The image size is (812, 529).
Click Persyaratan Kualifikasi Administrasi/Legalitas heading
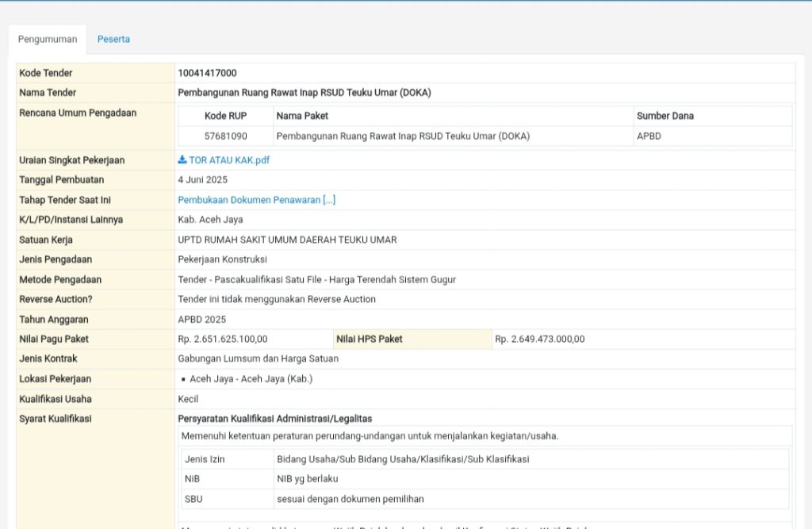click(x=275, y=419)
